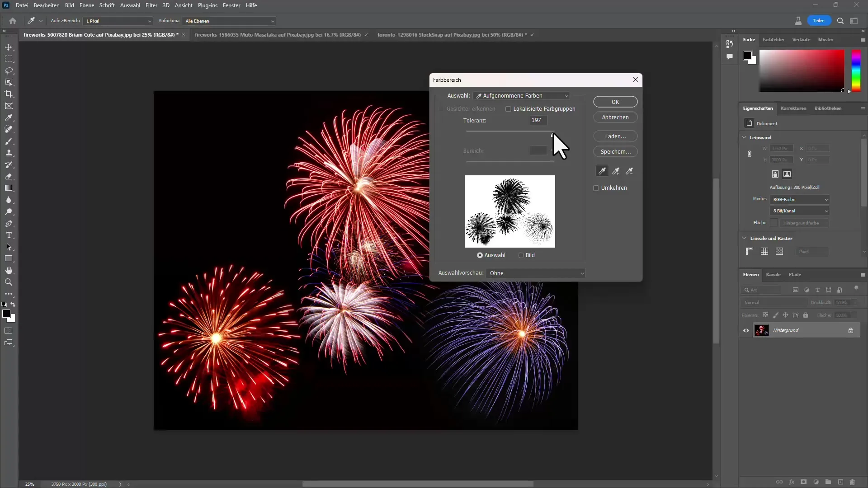Hide the Hintergrund layer visibility eye
The height and width of the screenshot is (488, 868).
[746, 330]
